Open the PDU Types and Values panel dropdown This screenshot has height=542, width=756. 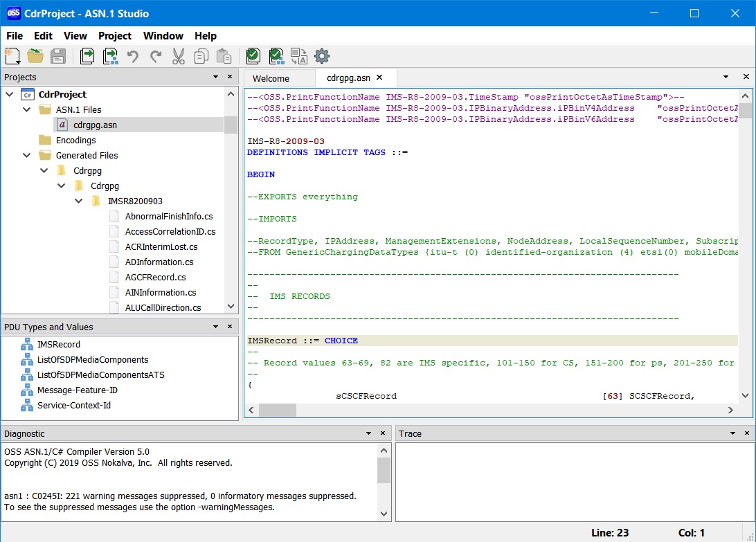[215, 327]
